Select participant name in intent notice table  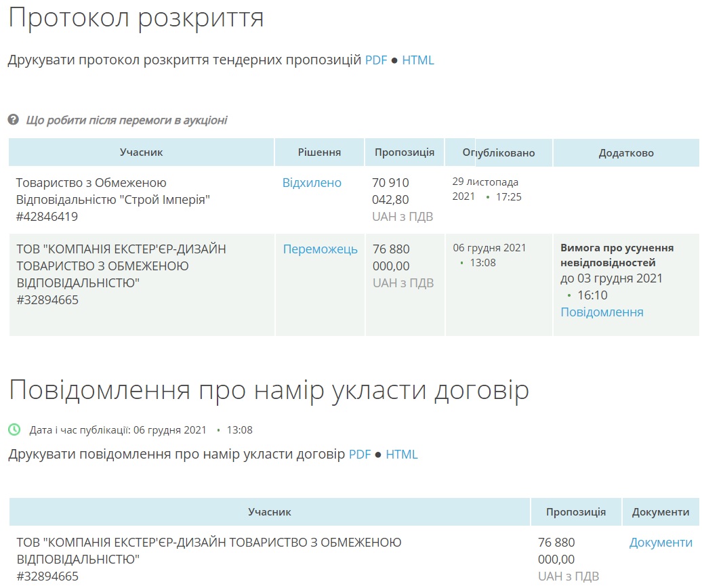[x=209, y=551]
